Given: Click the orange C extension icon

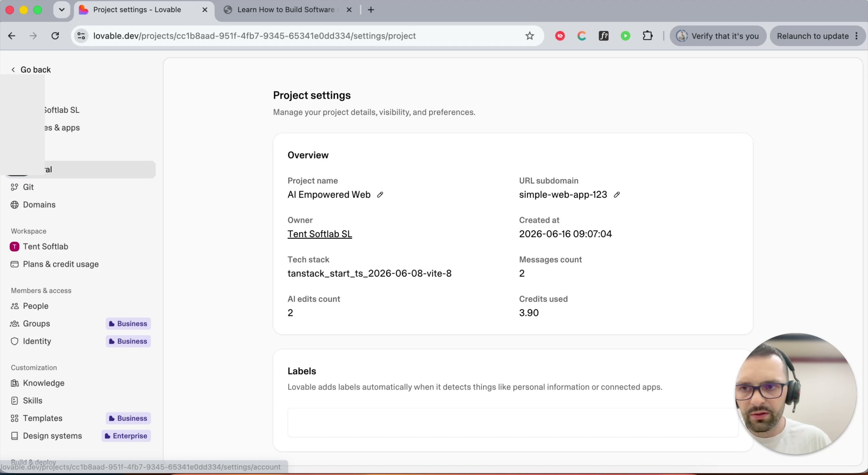Looking at the screenshot, I should 582,36.
